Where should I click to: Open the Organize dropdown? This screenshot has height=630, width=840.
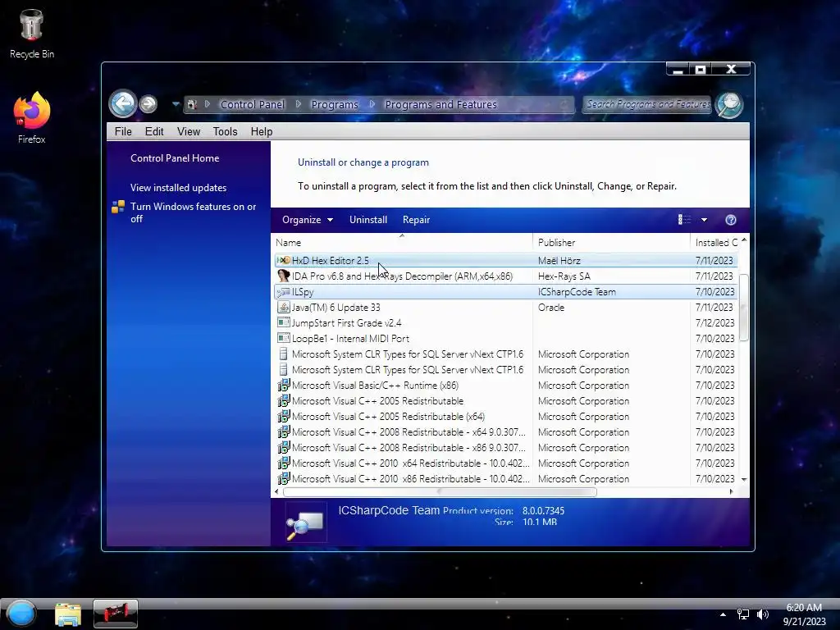point(308,220)
